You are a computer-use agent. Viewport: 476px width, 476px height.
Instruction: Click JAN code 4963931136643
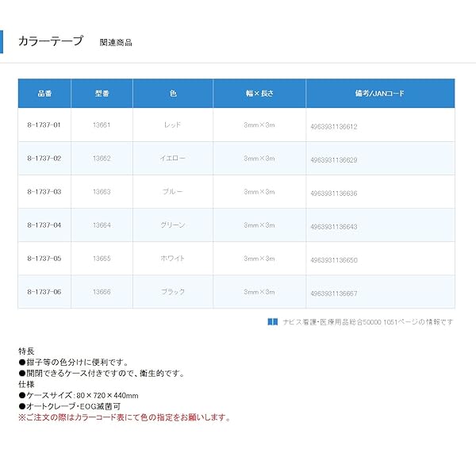click(x=334, y=227)
